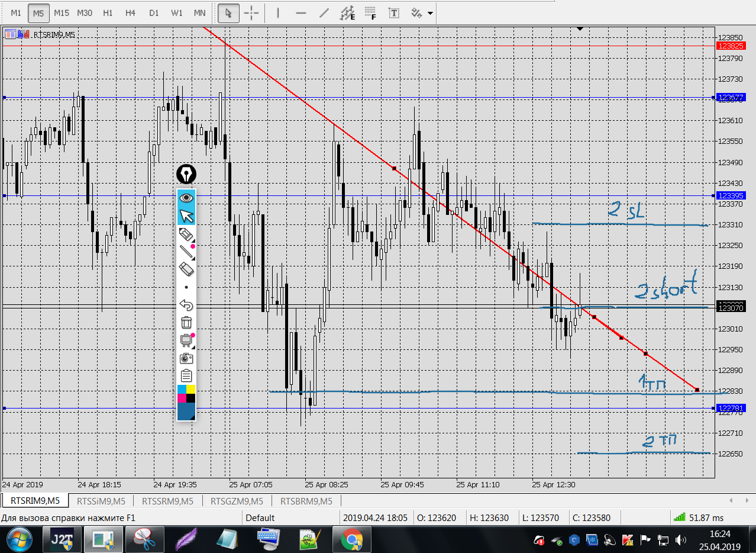Click the blue 122731 level label
756x553 pixels.
[x=730, y=408]
